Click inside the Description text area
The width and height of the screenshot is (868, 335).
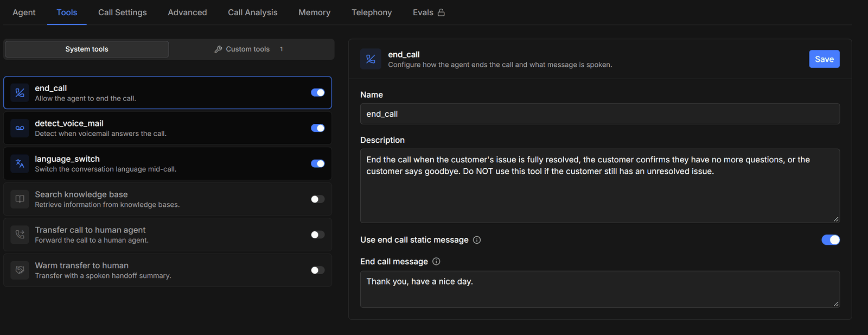click(600, 186)
